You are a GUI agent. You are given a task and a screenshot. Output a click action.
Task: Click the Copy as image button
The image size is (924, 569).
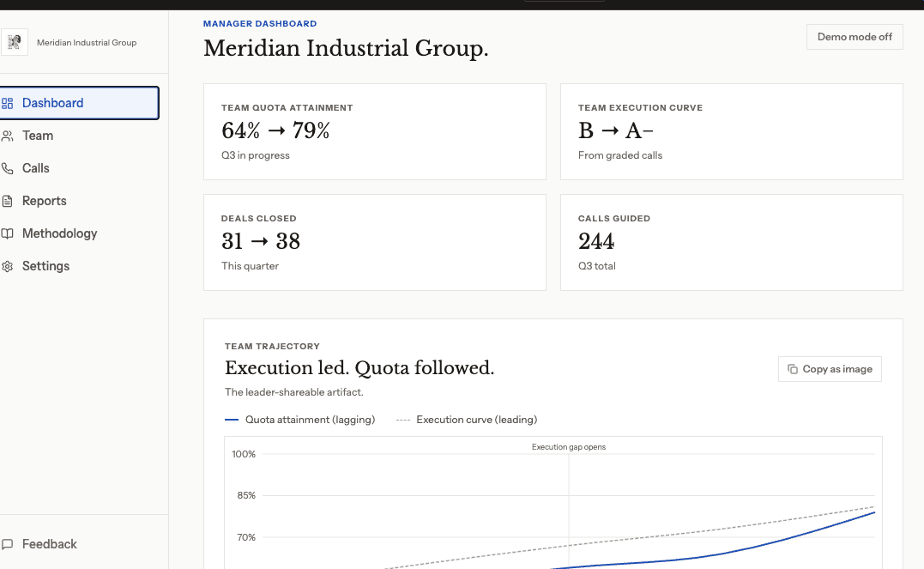[x=830, y=369]
